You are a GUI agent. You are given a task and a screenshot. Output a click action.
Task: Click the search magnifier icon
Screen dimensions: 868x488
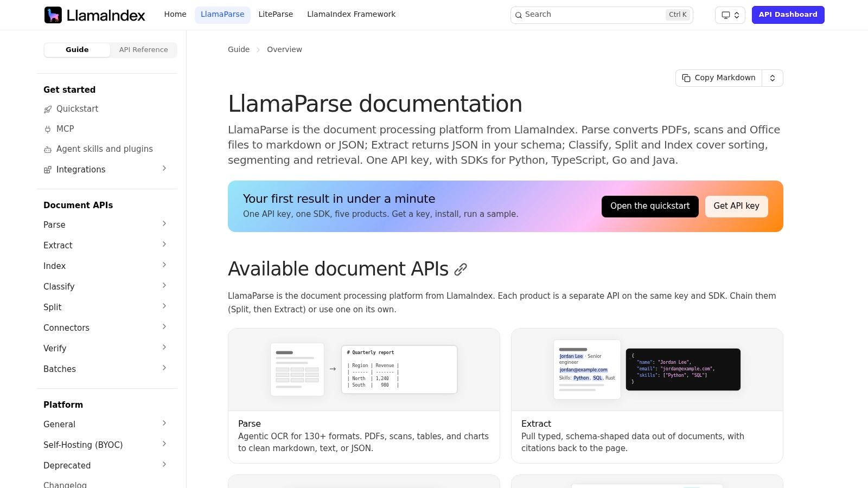[519, 15]
